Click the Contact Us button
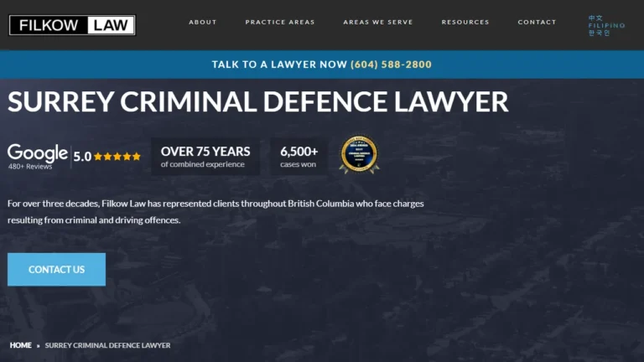The width and height of the screenshot is (644, 362). 57,269
